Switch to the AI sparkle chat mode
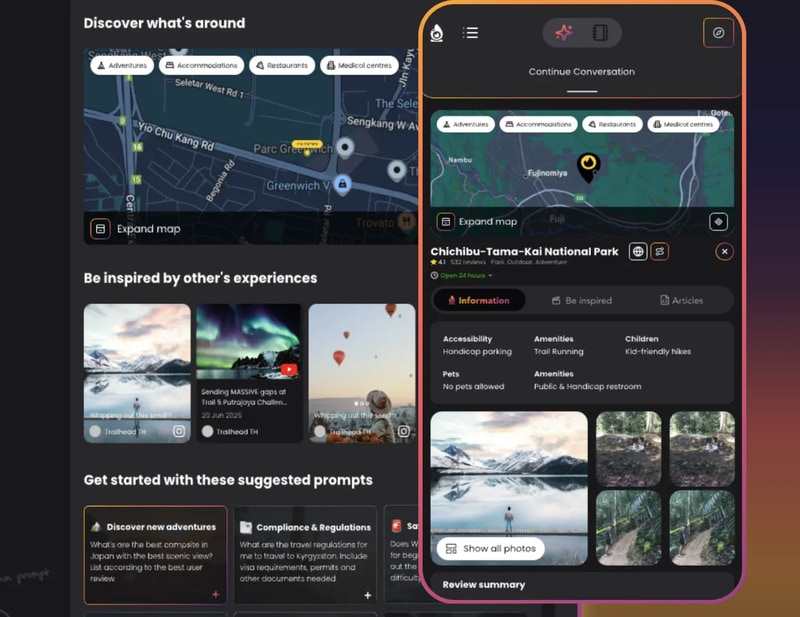 tap(564, 33)
